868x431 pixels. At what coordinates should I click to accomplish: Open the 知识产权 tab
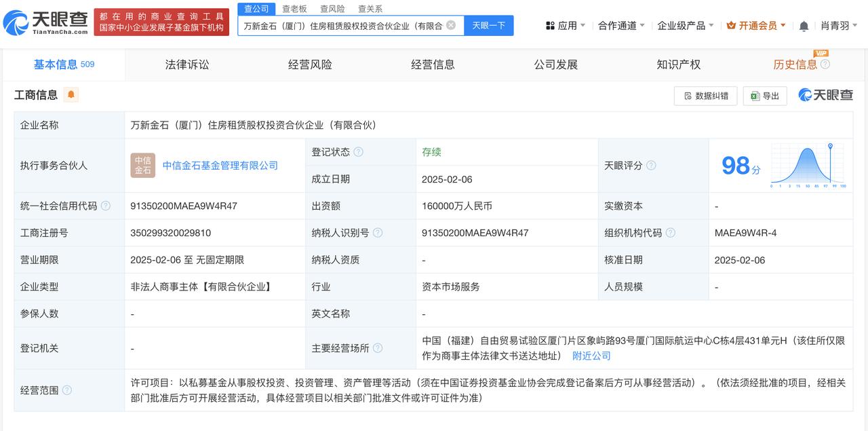(678, 64)
